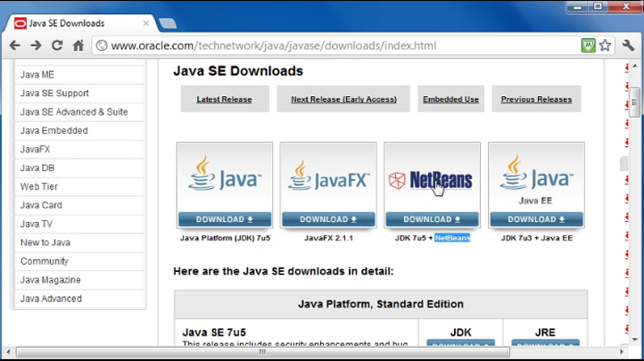Click the green extension icon in address bar
Image resolution: width=644 pixels, height=361 pixels.
point(589,45)
